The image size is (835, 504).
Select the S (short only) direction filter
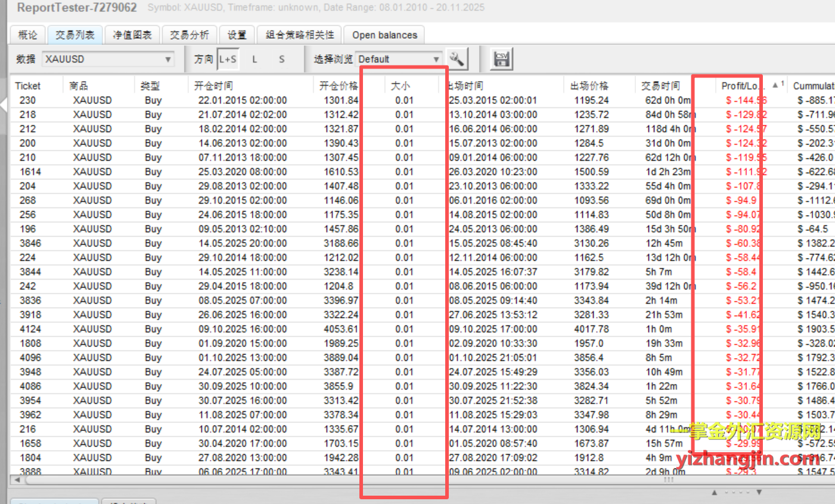pos(281,59)
